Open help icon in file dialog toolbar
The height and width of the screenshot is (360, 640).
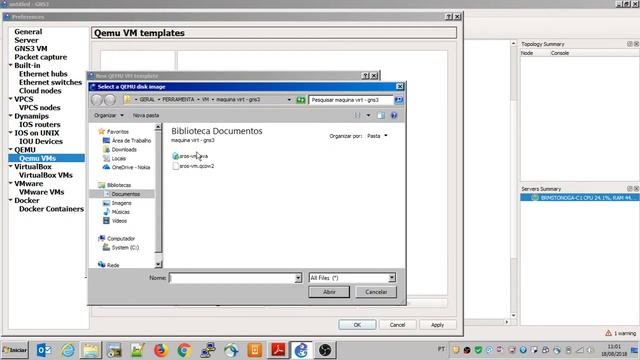coord(394,116)
